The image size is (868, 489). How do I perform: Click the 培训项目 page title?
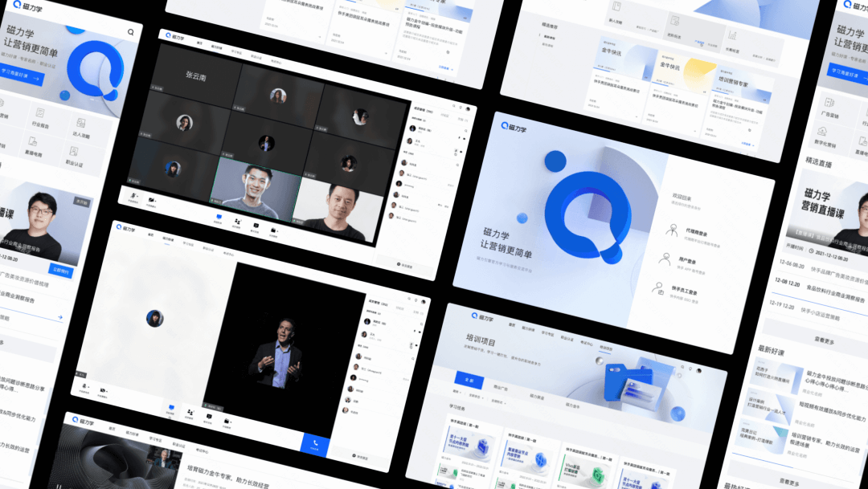pyautogui.click(x=481, y=340)
